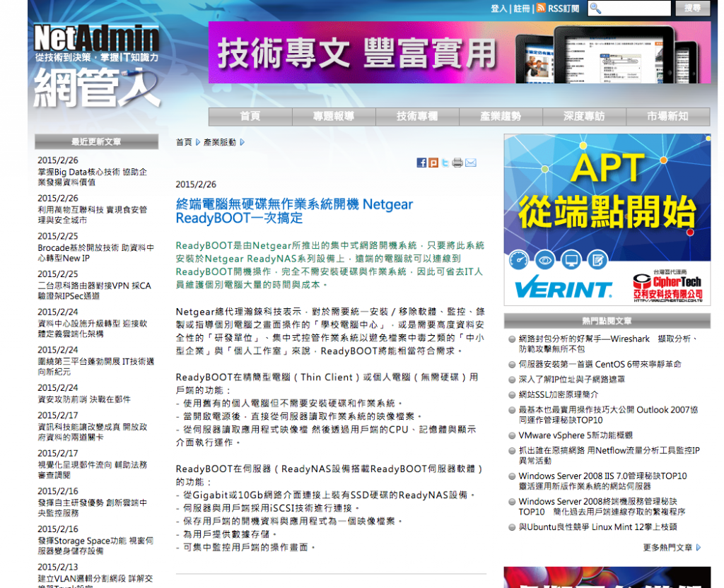Screen dimensions: 724x588
Task: Open popular article 網站SSL加密原理簡介
Action: tap(559, 394)
